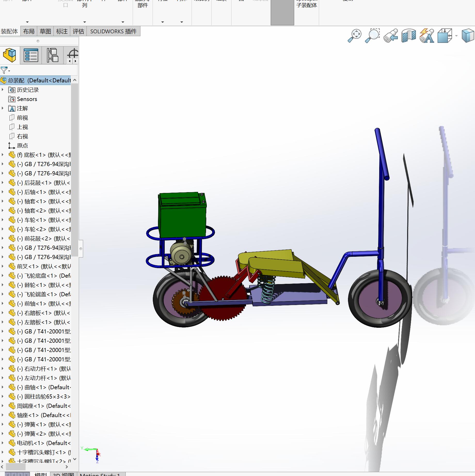Expand the 飞轮底盘<1> node

click(x=3, y=276)
